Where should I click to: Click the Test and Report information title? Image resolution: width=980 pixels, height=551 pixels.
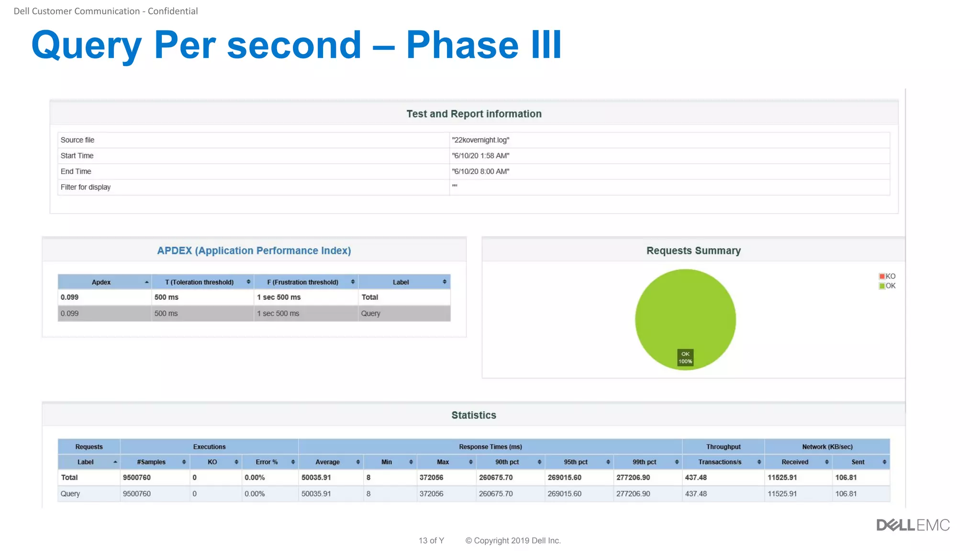point(474,114)
